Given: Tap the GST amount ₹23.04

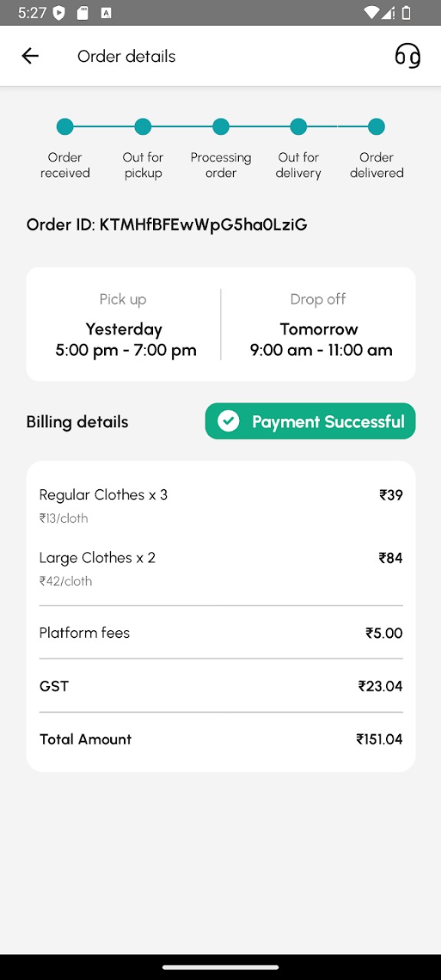Looking at the screenshot, I should [x=381, y=686].
